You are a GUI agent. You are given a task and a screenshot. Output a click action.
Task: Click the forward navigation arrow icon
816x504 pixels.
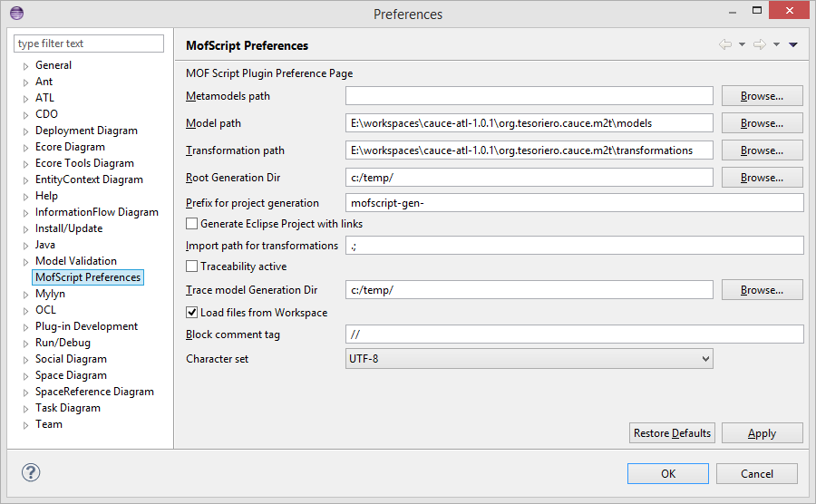(760, 44)
